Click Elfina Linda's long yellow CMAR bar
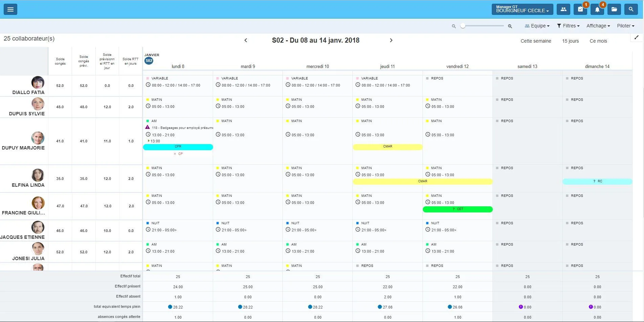644x322 pixels. point(422,182)
